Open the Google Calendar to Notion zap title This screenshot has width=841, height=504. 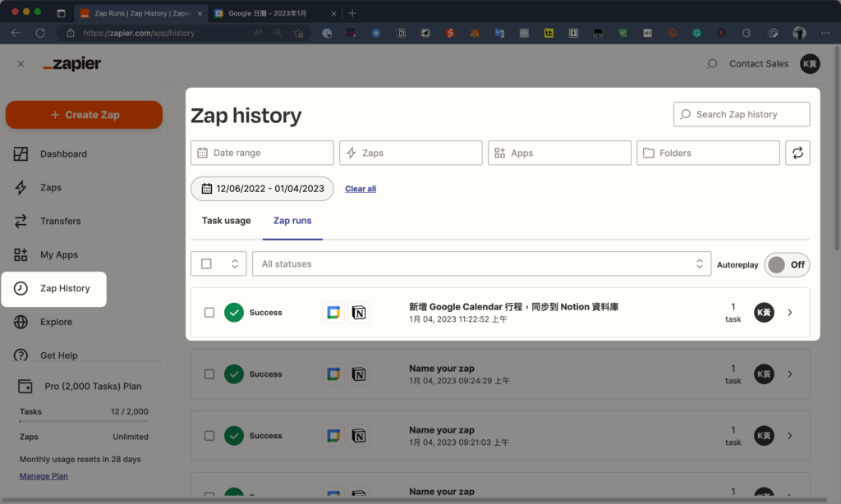(513, 307)
